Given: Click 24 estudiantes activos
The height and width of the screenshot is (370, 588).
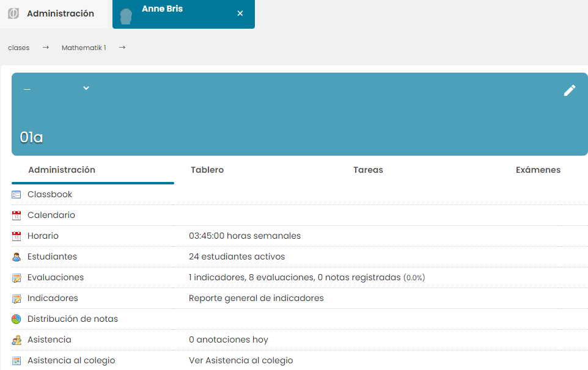Looking at the screenshot, I should [x=237, y=256].
